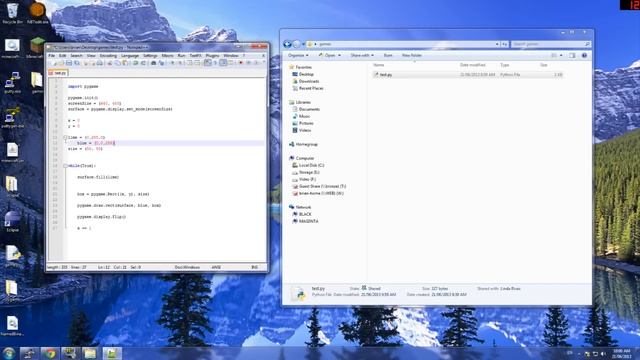Click the Burn button in Explorer
Viewport: 640px width, 360px height.
(x=388, y=55)
